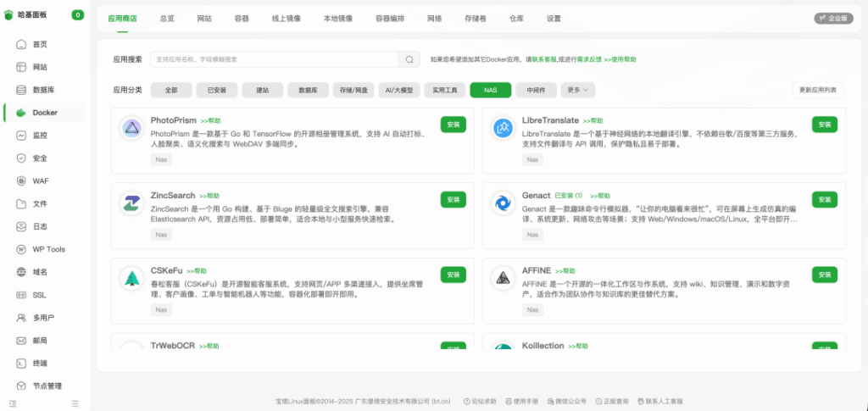Collapse the sidebar using bottom-left icon
The width and height of the screenshot is (868, 411).
[12, 403]
